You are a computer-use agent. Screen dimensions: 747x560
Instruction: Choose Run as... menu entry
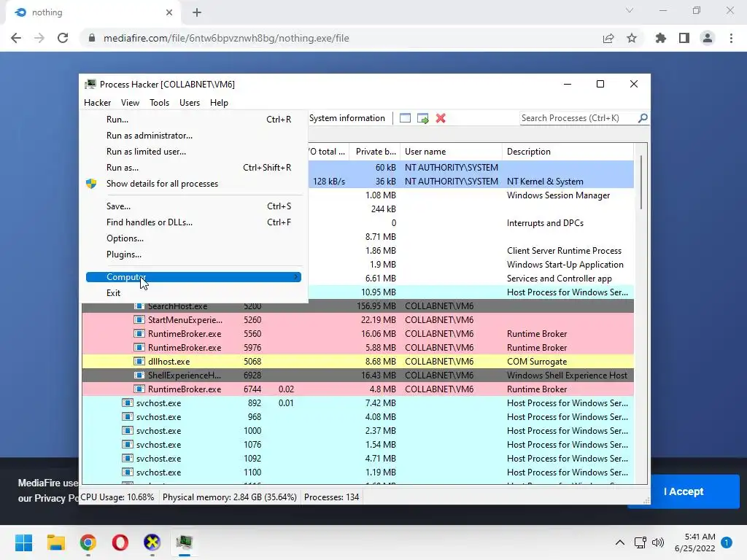point(194,168)
